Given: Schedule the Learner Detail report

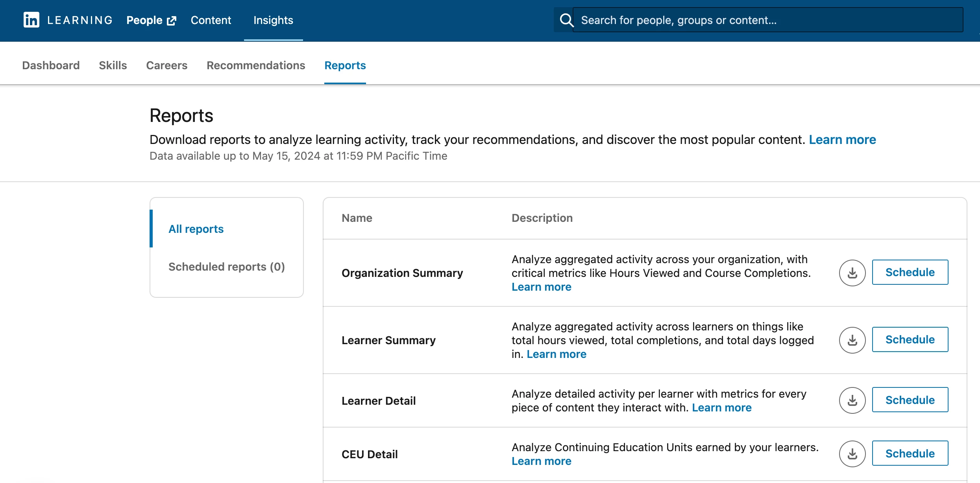Looking at the screenshot, I should coord(910,400).
